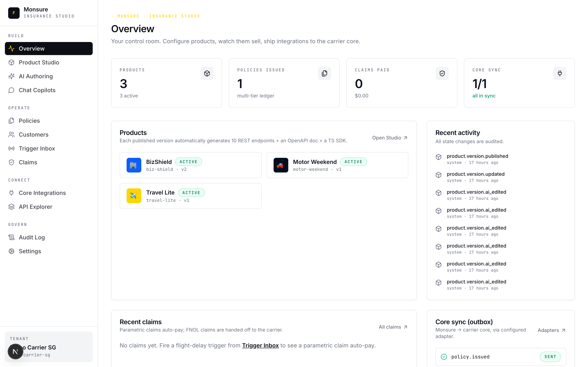This screenshot has height=367, width=588.
Task: Select the Overview activity icon in sidebar
Action: pos(12,49)
